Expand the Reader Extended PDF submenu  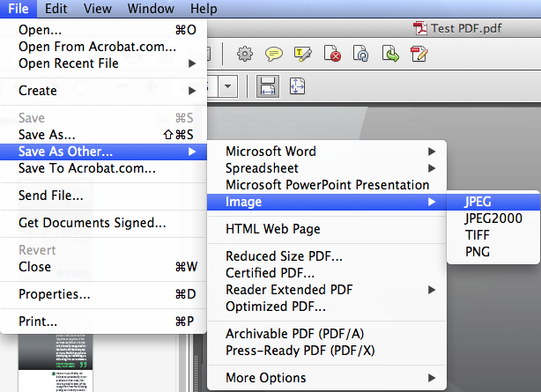click(327, 290)
